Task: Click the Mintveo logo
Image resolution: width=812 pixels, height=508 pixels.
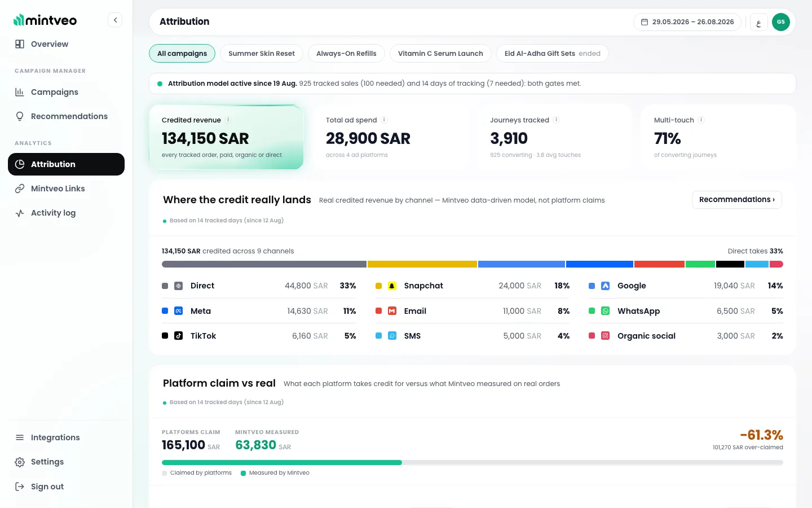Action: click(x=45, y=20)
